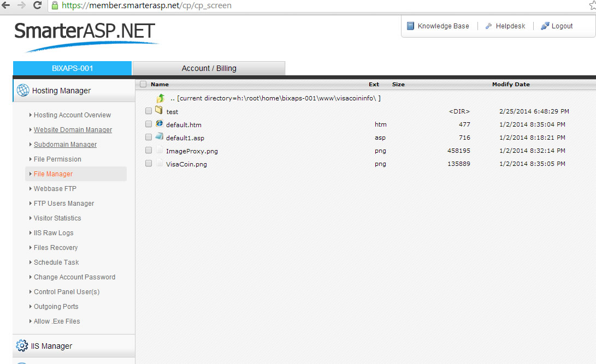Viewport: 596px width, 364px height.
Task: Open the Outgoing Ports link
Action: [56, 307]
